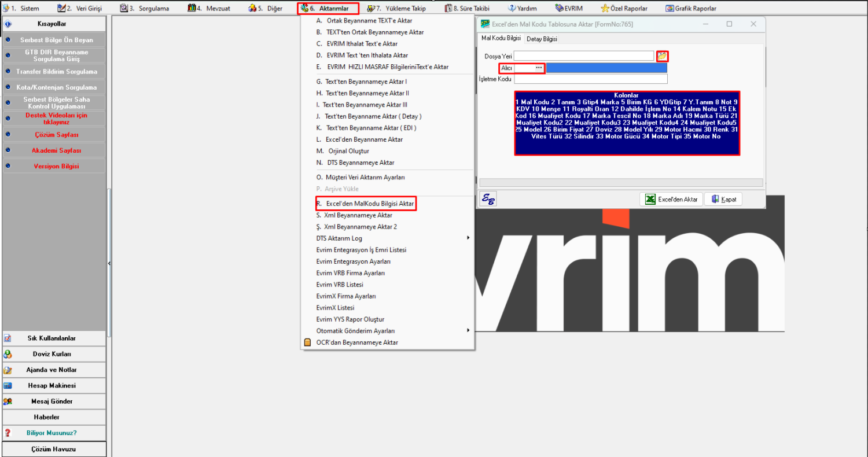Open the Ajanda ve Notlar panel

click(54, 370)
